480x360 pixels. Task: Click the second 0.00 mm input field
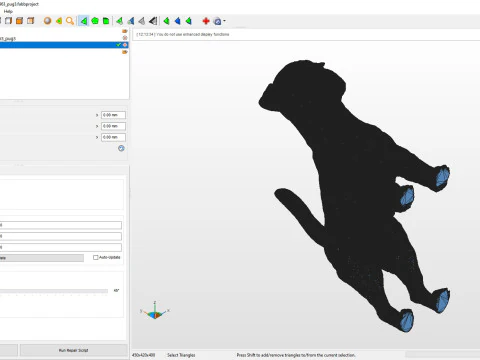(113, 126)
